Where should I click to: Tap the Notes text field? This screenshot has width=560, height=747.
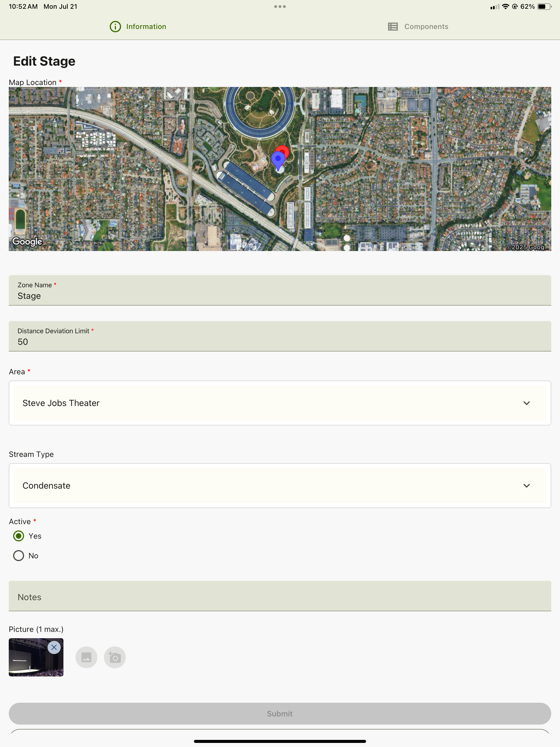coord(280,596)
